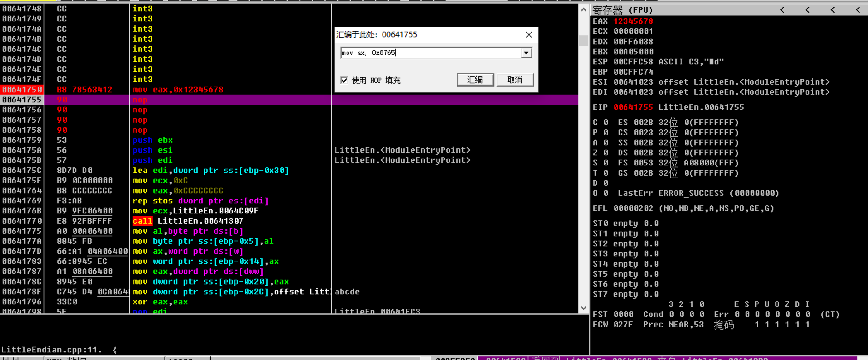
Task: Select the mov ecx,0xC instruction
Action: point(160,181)
